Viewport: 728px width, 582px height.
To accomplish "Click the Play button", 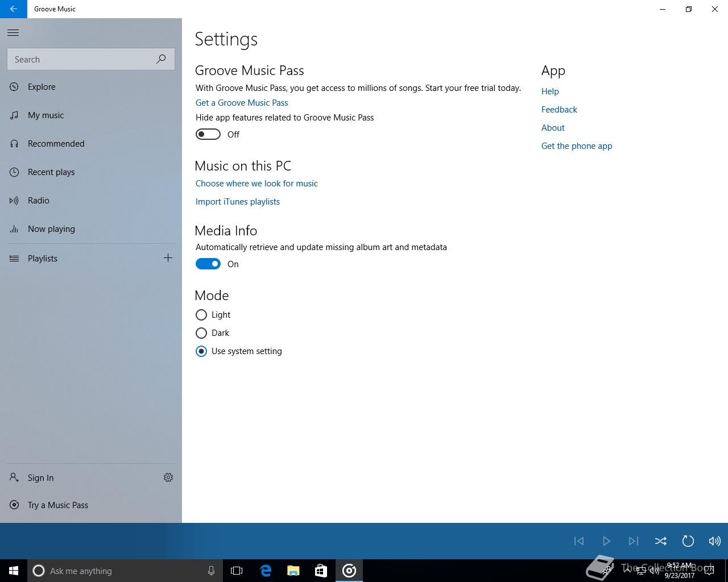I will (x=606, y=541).
